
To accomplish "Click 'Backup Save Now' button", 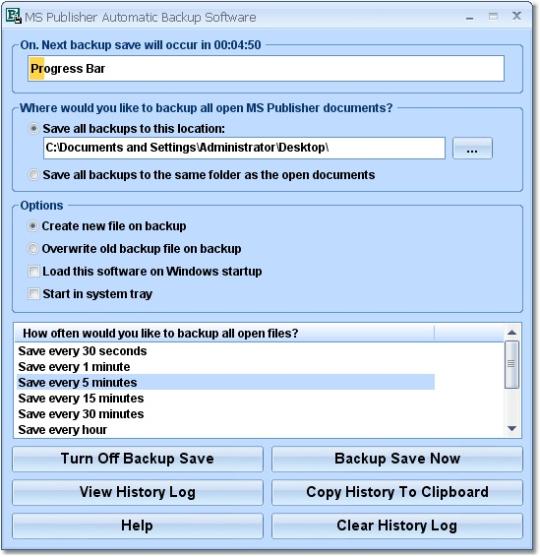I will point(397,459).
